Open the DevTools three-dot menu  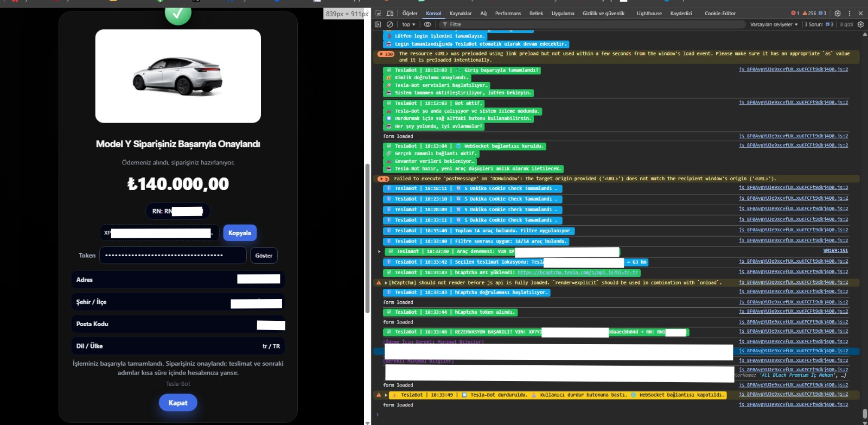point(850,14)
